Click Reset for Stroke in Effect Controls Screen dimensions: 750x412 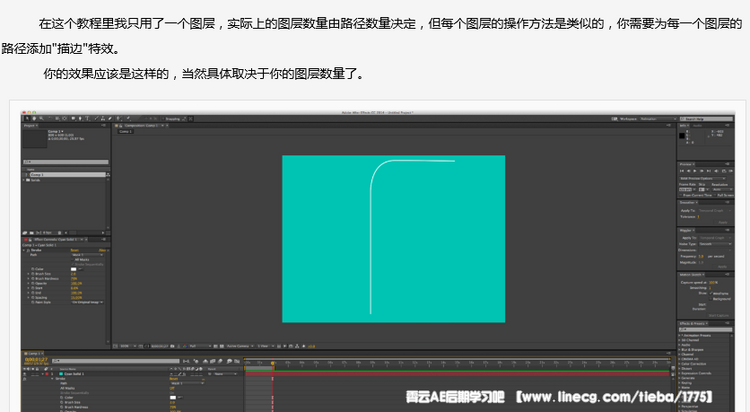[75, 250]
